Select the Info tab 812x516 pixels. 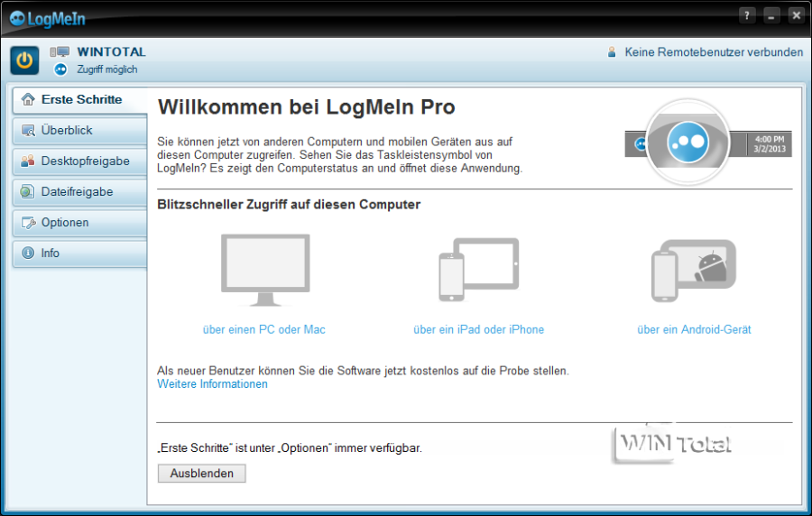pyautogui.click(x=79, y=253)
